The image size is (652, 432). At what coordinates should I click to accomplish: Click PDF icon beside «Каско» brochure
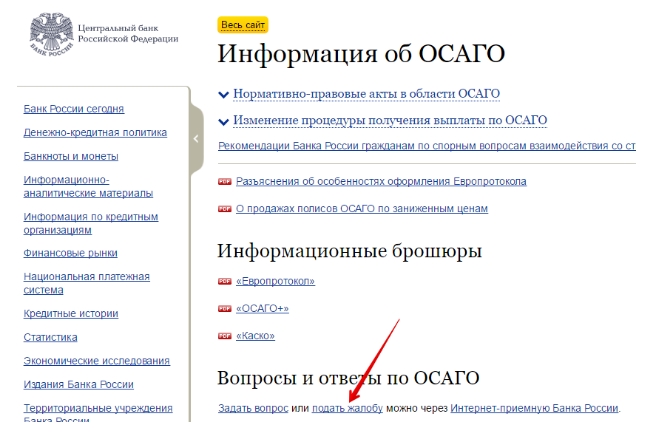click(224, 336)
